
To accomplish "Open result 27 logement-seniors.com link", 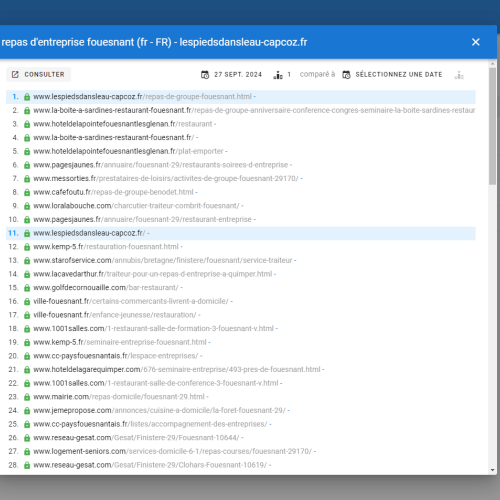I will click(172, 452).
